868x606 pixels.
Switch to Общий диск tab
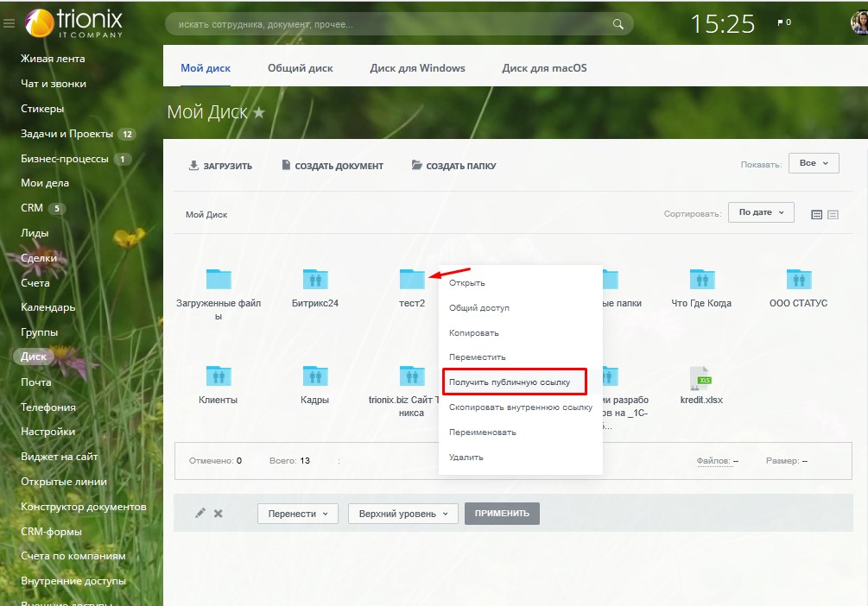pos(300,68)
